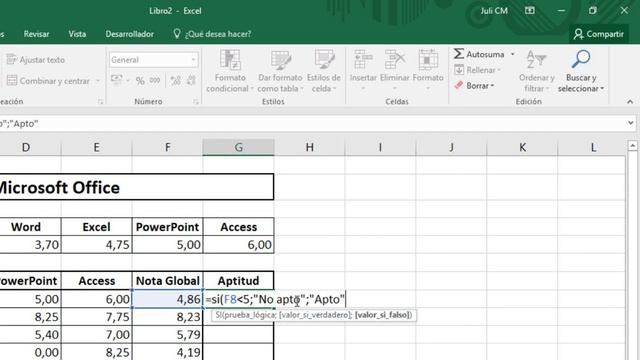Image resolution: width=640 pixels, height=360 pixels.
Task: Expand Autosuma dropdown arrow
Action: pos(512,54)
